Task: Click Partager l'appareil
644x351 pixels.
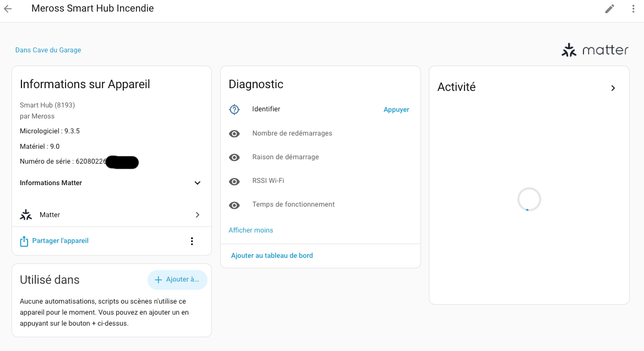Action: (x=61, y=241)
